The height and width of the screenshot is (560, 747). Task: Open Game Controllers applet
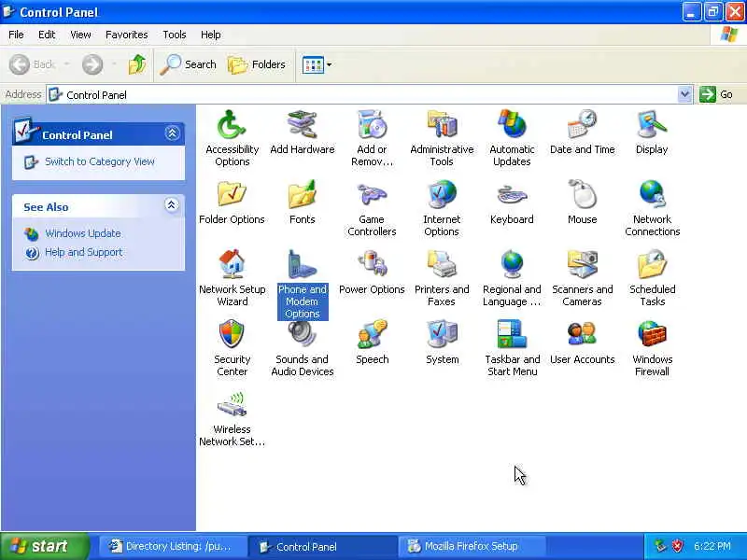tap(372, 208)
